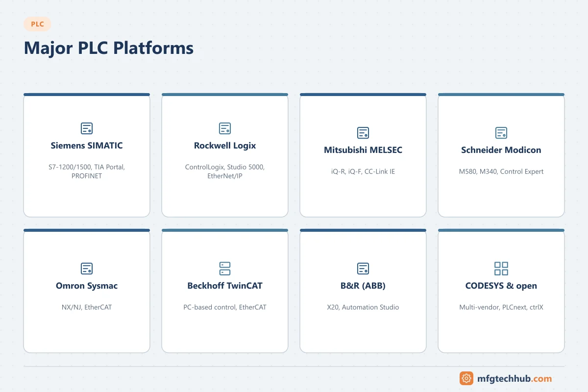Viewport: 588px width, 392px height.
Task: Click the X20, Automation Studio text
Action: pos(363,307)
